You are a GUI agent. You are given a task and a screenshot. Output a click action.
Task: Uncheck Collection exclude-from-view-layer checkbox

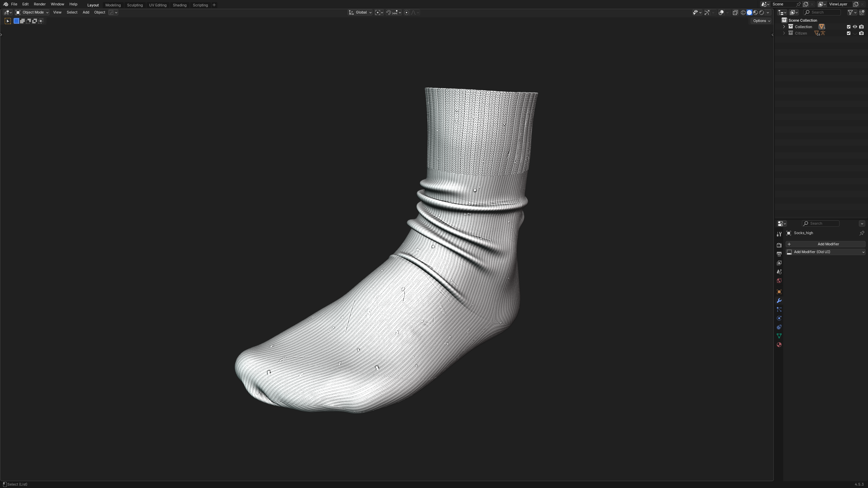(x=848, y=27)
